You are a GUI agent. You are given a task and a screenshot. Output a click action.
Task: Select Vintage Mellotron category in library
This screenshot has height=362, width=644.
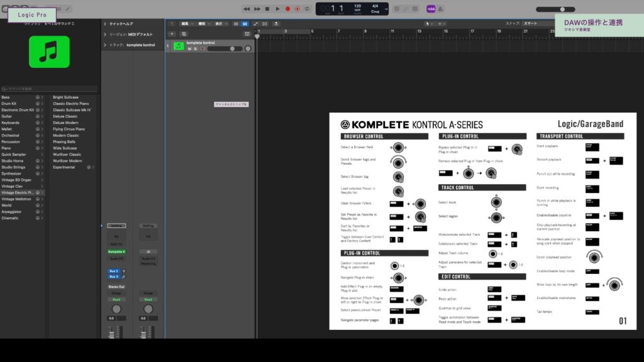(16, 199)
